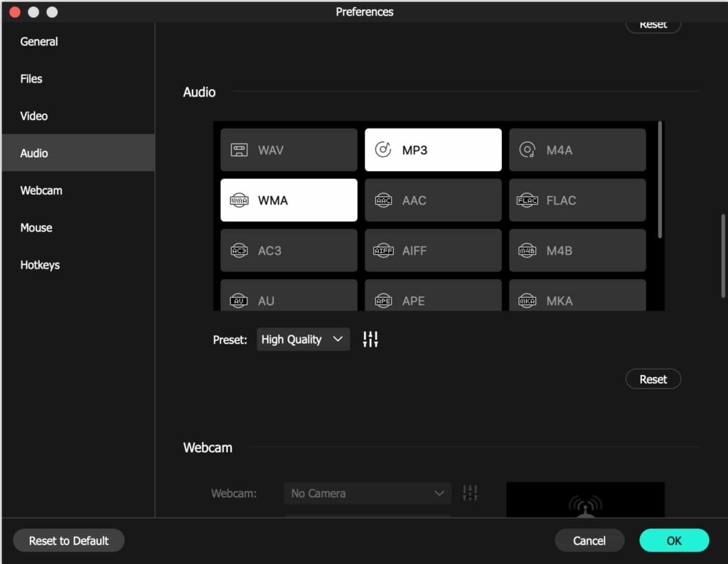Select the MP3 audio format
This screenshot has width=728, height=564.
(432, 149)
